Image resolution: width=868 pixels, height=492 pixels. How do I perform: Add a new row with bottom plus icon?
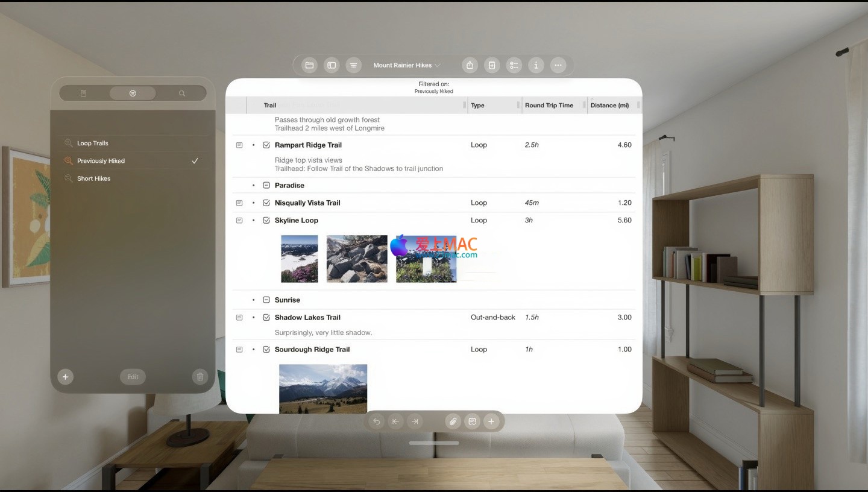(x=491, y=421)
